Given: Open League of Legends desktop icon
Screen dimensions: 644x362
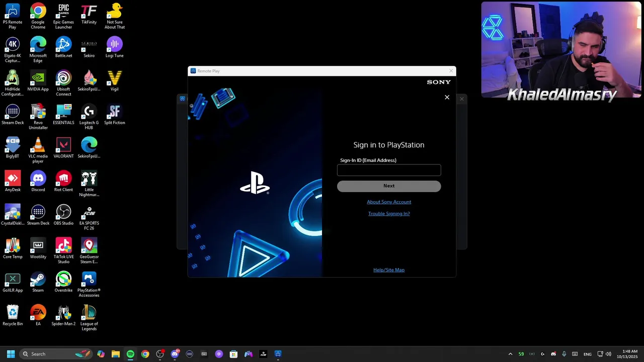Looking at the screenshot, I should 89,318.
